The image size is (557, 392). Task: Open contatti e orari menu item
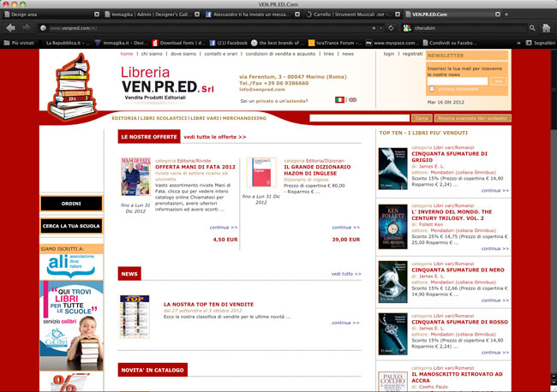221,54
